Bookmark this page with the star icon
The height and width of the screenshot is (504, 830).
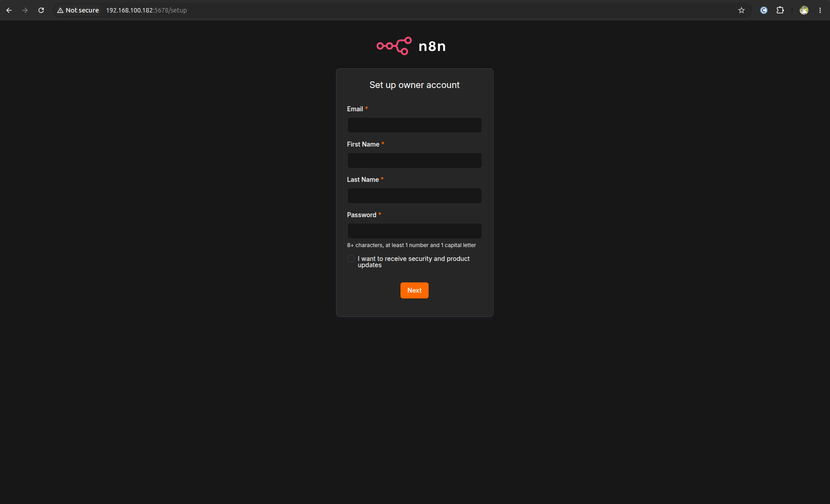pos(742,10)
